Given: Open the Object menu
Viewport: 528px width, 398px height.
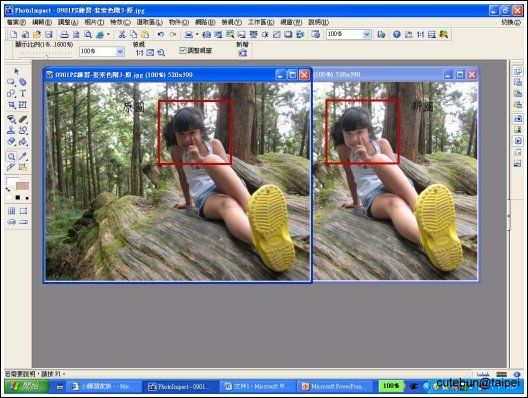Looking at the screenshot, I should [x=179, y=22].
